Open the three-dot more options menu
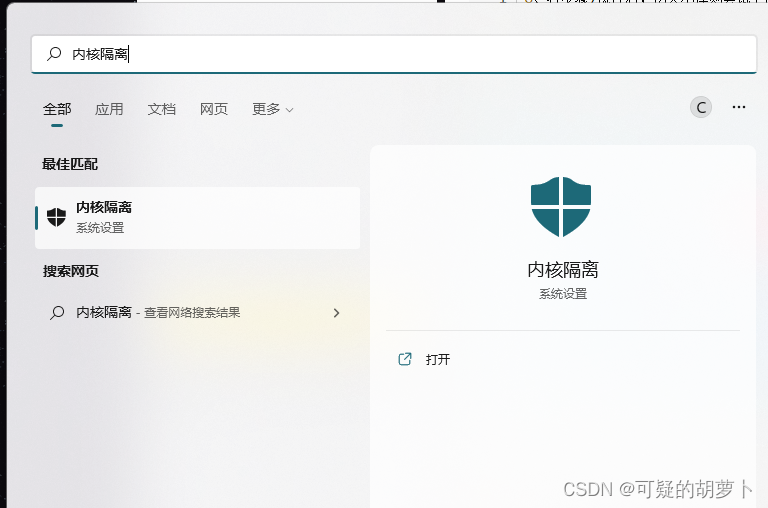Image resolution: width=768 pixels, height=508 pixels. 739,107
